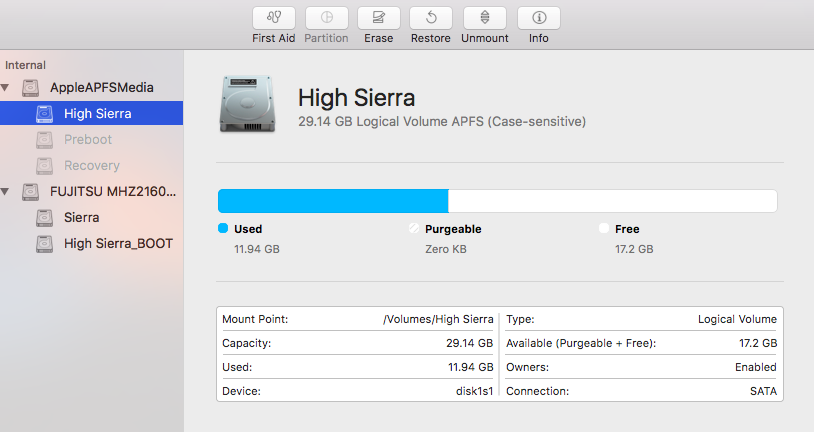Viewport: 814px width, 432px height.
Task: Collapse the FUJITSU MHZ2160 disclosure triangle
Action: (5, 192)
